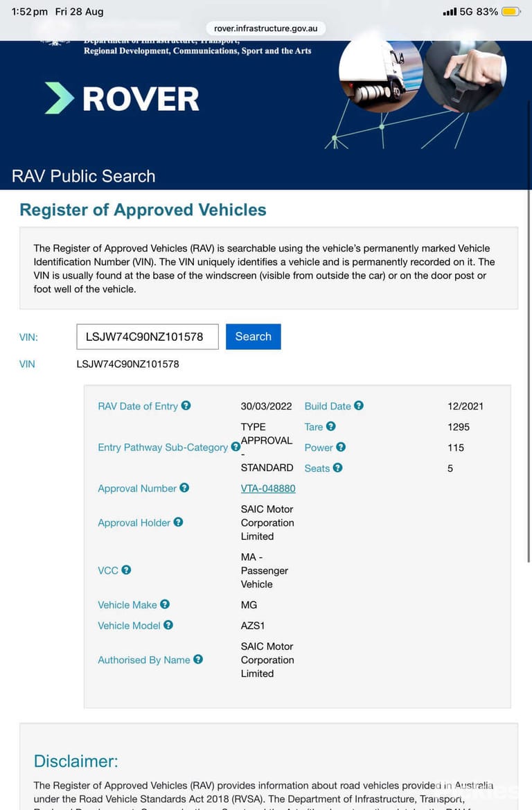This screenshot has height=810, width=532.
Task: Click the blue Search button
Action: coord(253,336)
